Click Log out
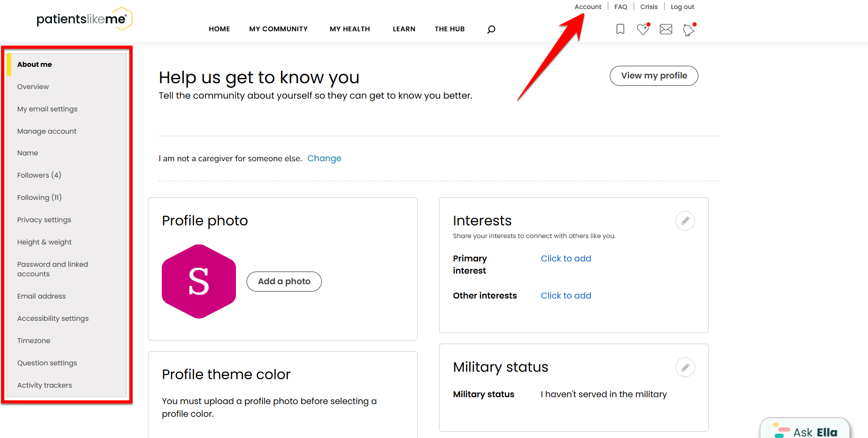868x438 pixels. point(682,7)
